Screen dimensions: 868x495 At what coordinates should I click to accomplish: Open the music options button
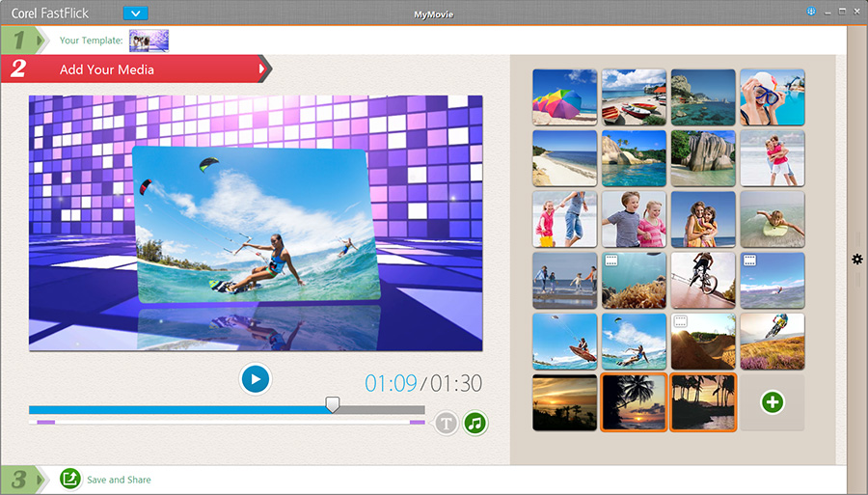pyautogui.click(x=475, y=423)
